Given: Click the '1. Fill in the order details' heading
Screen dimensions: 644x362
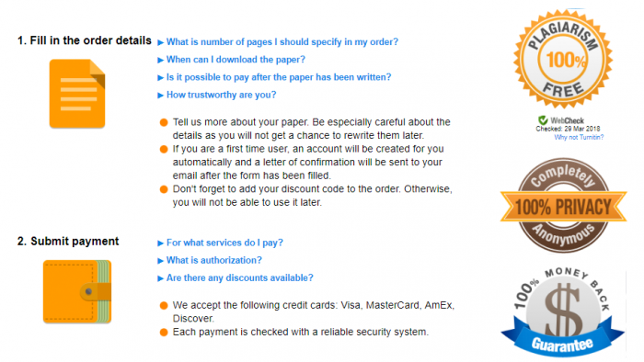Looking at the screenshot, I should (85, 40).
